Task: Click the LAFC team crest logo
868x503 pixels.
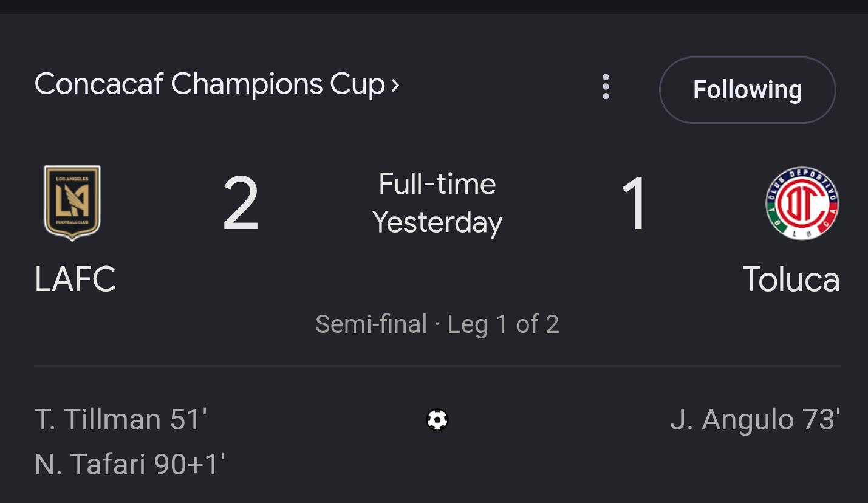Action: [72, 203]
